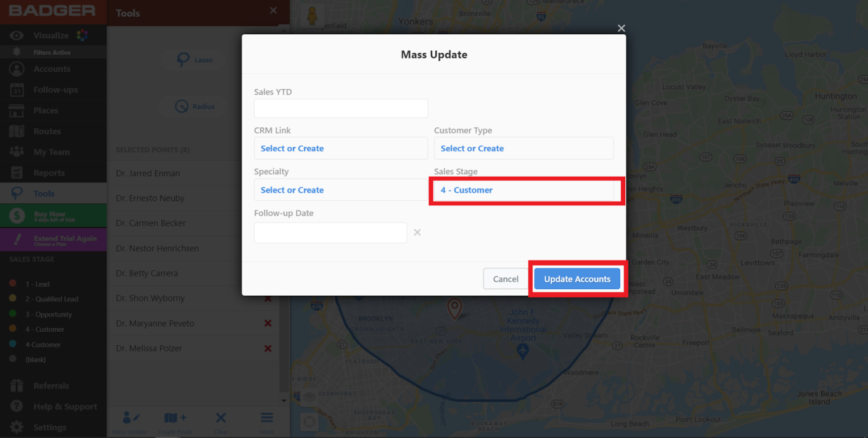Select the Lasso selection tool

(x=193, y=59)
